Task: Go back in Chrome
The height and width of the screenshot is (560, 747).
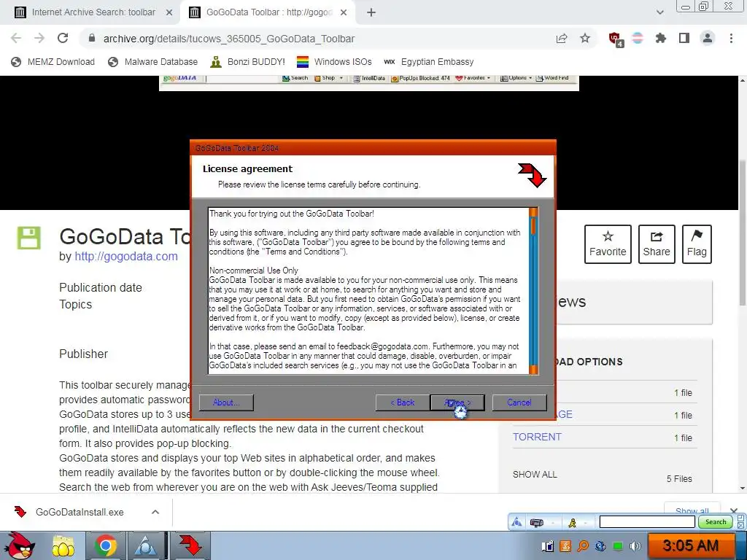Action: (16, 39)
